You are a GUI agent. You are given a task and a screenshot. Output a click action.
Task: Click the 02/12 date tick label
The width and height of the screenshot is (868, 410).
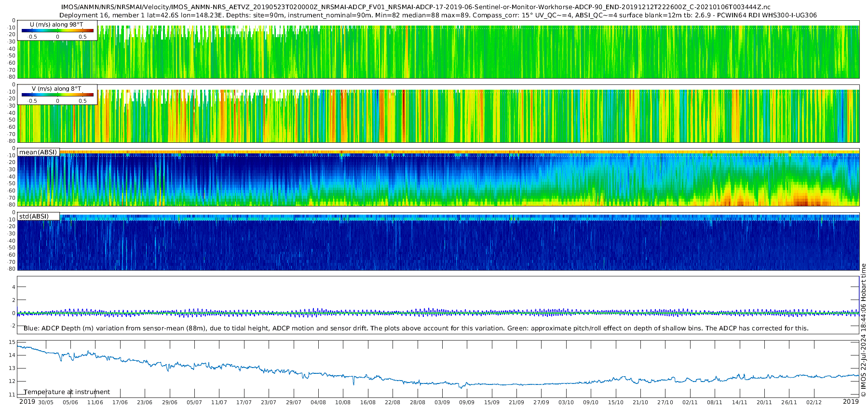point(814,402)
